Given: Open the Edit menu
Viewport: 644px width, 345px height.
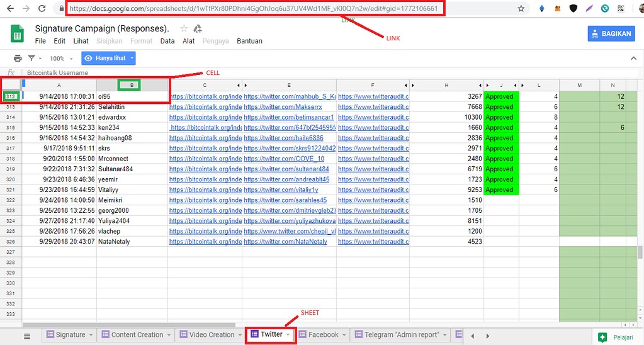Looking at the screenshot, I should point(60,41).
